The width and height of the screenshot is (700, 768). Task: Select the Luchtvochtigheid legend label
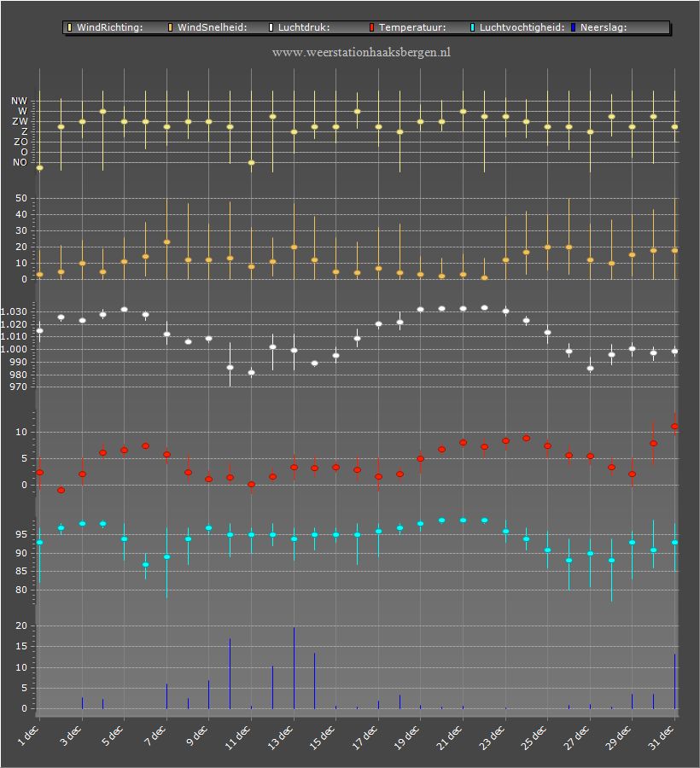(522, 27)
